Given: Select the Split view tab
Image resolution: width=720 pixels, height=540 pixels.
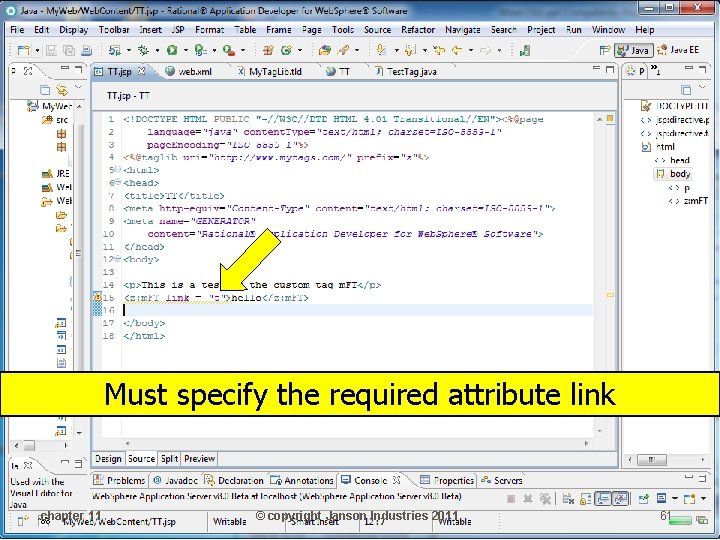Looking at the screenshot, I should point(169,459).
